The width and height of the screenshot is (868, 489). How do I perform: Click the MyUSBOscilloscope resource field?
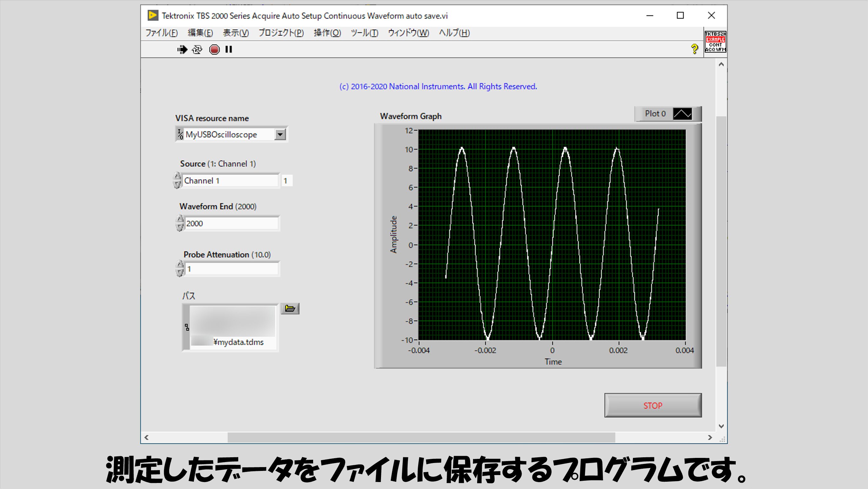tap(229, 135)
